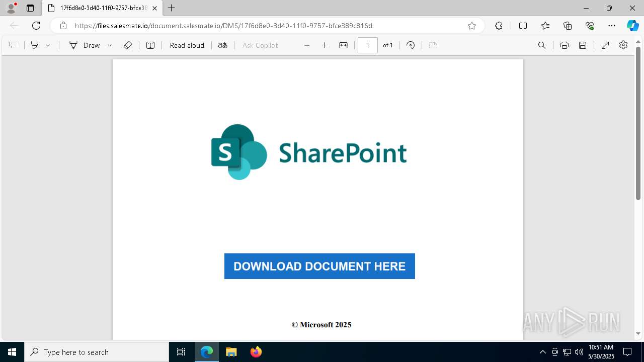Open the profile account icon

click(11, 8)
